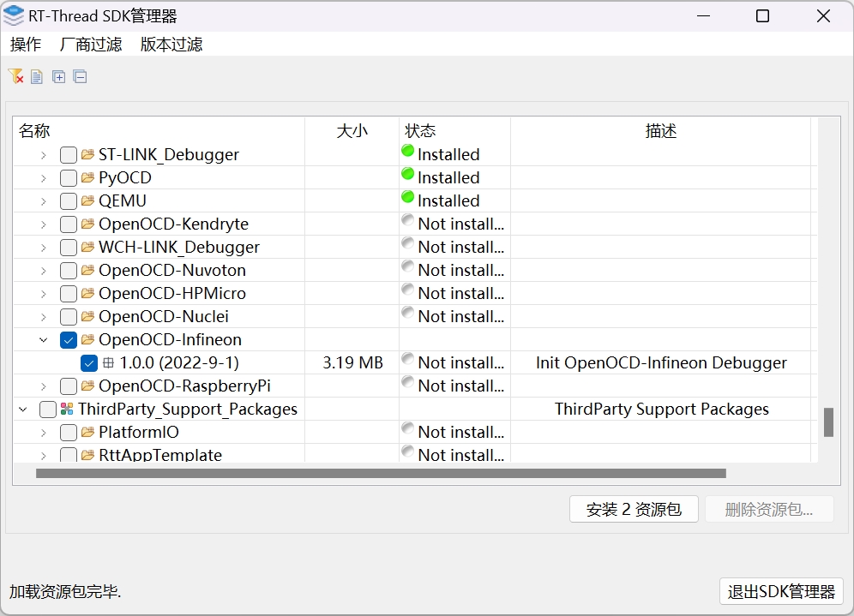
Task: Click the OpenOCD-Nuclei folder icon
Action: (87, 316)
